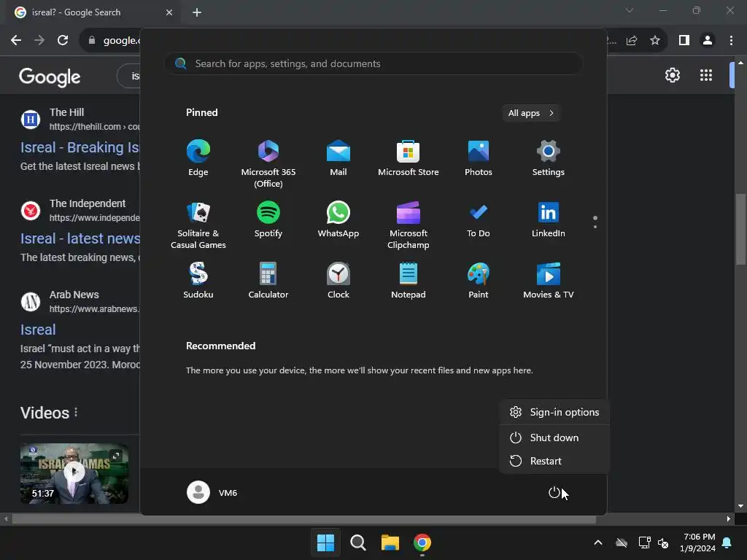
Task: Open Settings from the Pinned apps
Action: click(549, 158)
